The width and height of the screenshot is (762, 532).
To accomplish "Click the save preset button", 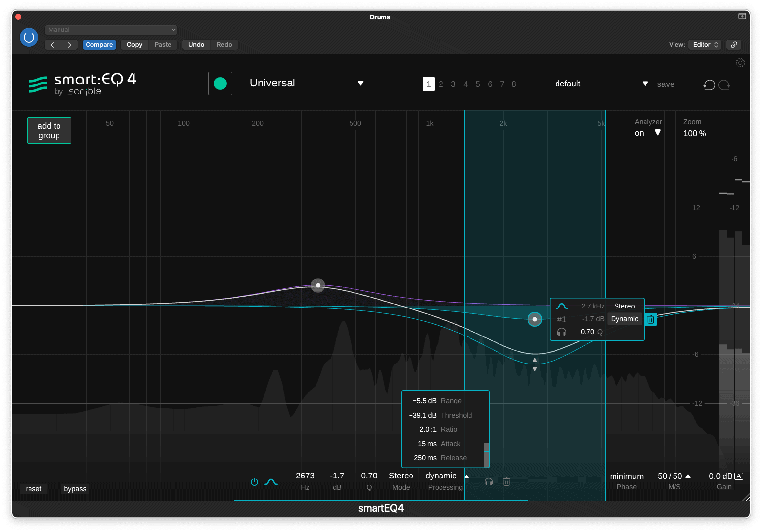I will (x=666, y=84).
